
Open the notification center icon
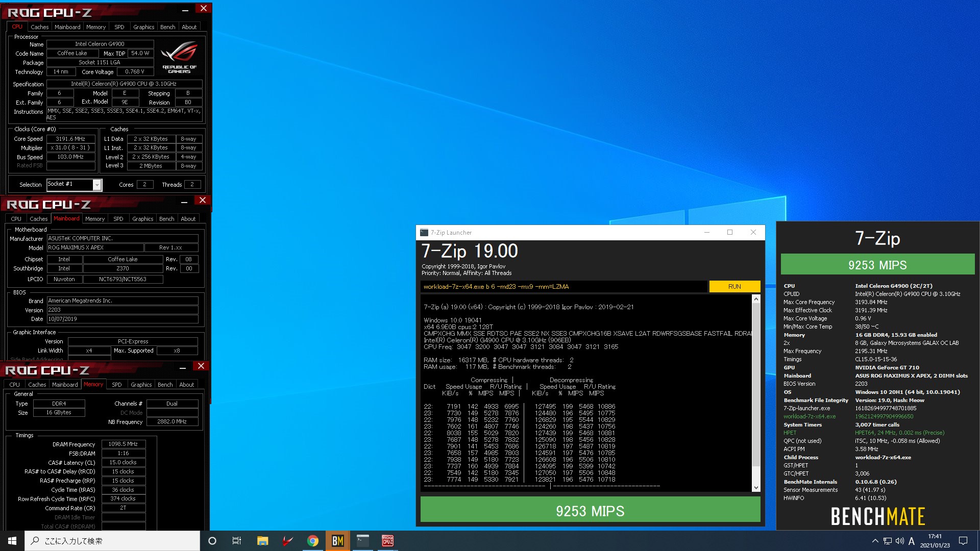point(963,541)
